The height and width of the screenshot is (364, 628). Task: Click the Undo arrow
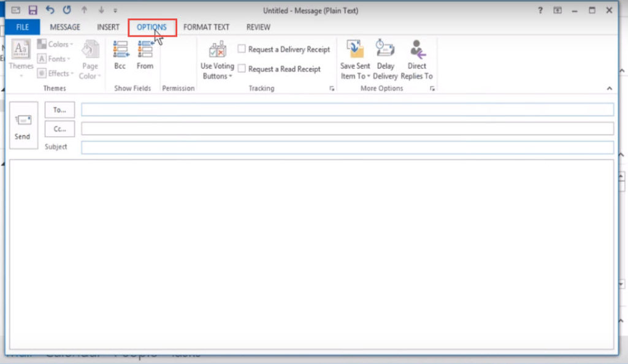[x=50, y=10]
